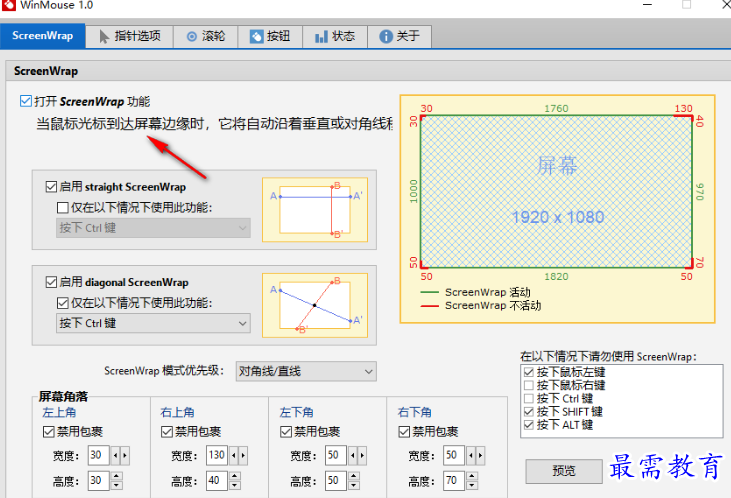The width and height of the screenshot is (731, 498).
Task: Click 右上角 宽度 field showing 130
Action: [x=217, y=455]
